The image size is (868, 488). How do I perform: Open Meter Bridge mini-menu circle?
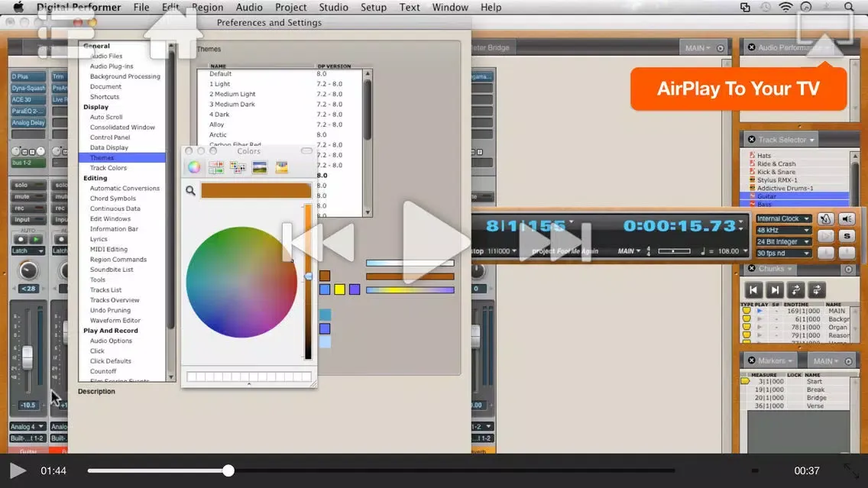coord(721,48)
